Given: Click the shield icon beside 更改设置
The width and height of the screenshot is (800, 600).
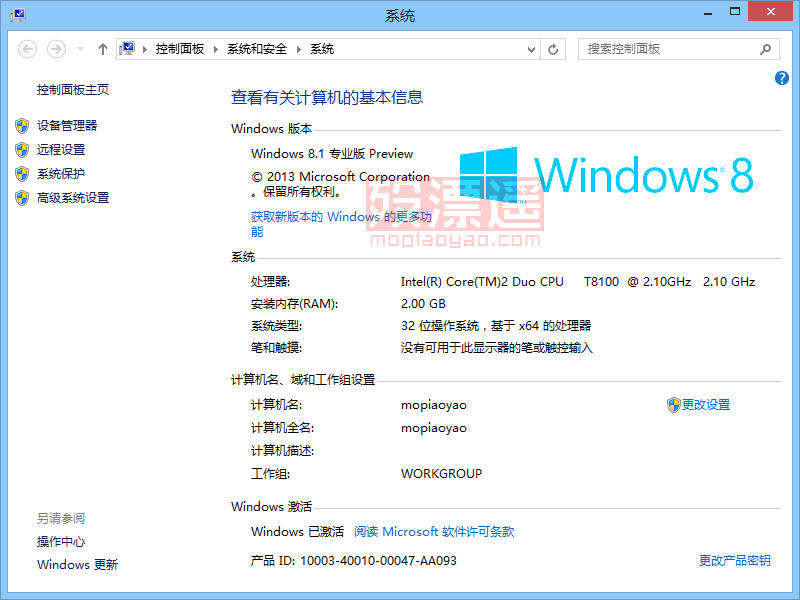Looking at the screenshot, I should coord(673,405).
